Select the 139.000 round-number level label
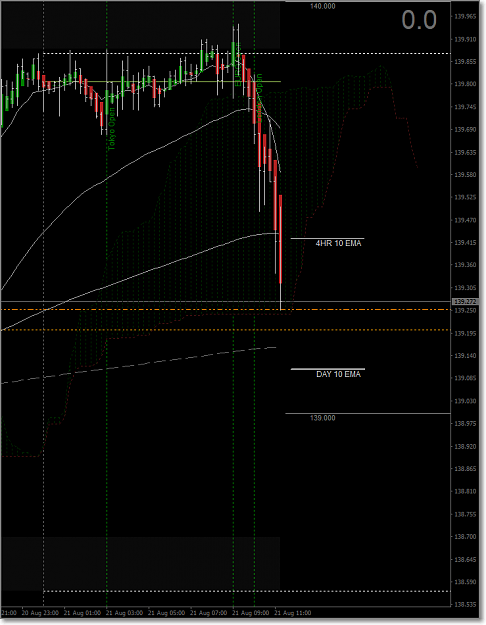Viewport: 486px width, 625px height. pyautogui.click(x=323, y=418)
